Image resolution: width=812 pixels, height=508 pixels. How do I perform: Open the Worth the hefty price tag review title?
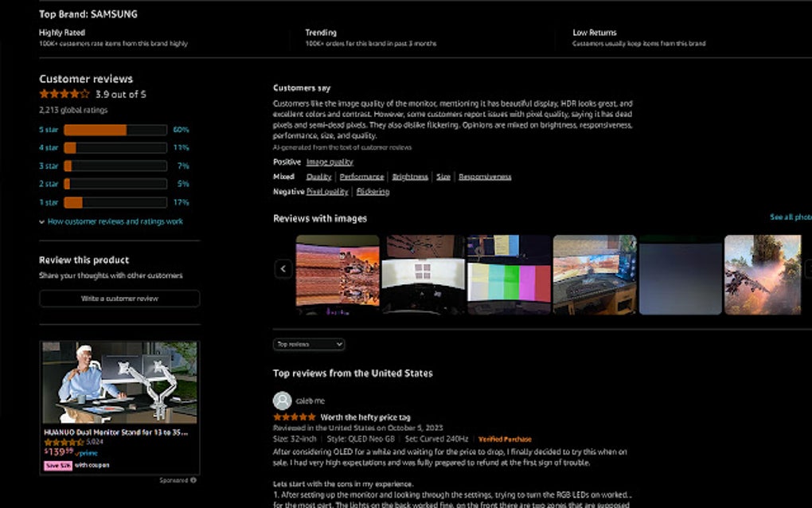tap(365, 417)
